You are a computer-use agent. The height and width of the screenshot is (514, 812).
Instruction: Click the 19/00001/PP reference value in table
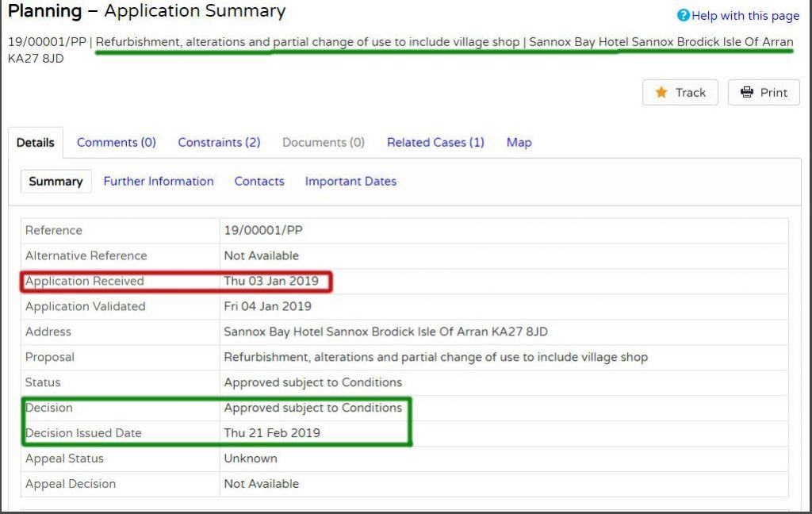263,230
